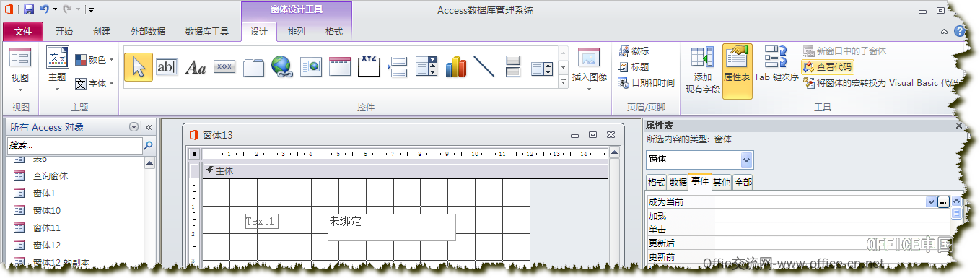980x278 pixels.
Task: Toggle the select pointer tool
Action: (x=139, y=67)
